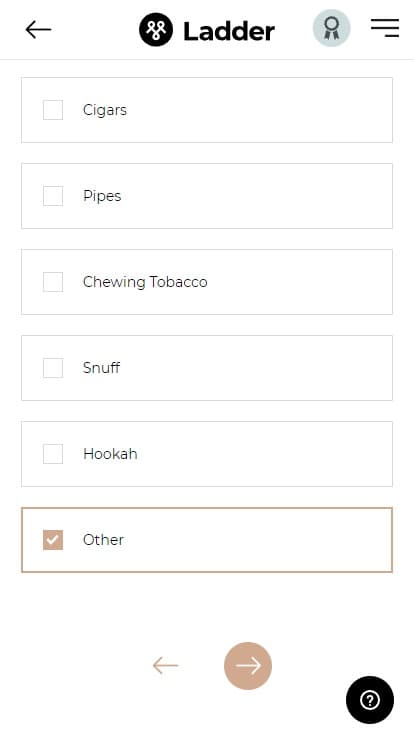414x736 pixels.
Task: Select the Hookah checkbox
Action: (x=53, y=453)
